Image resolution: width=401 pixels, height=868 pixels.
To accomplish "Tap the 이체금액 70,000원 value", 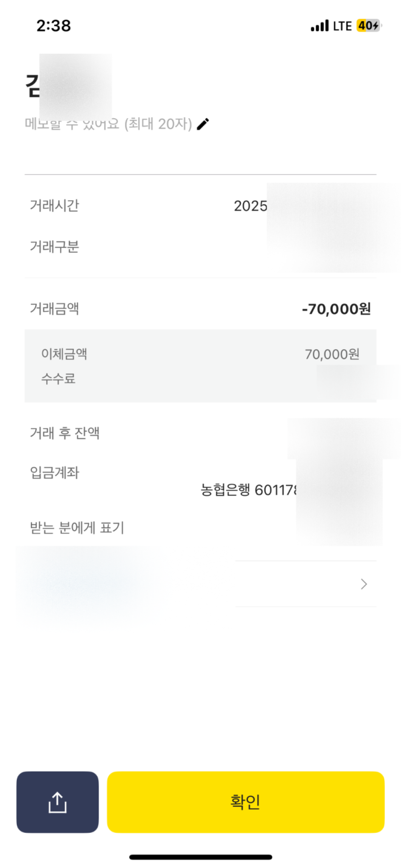I will coord(332,354).
